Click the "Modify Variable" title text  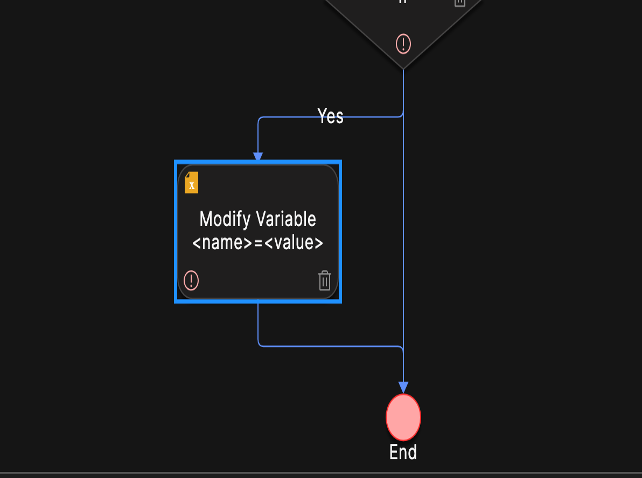257,219
